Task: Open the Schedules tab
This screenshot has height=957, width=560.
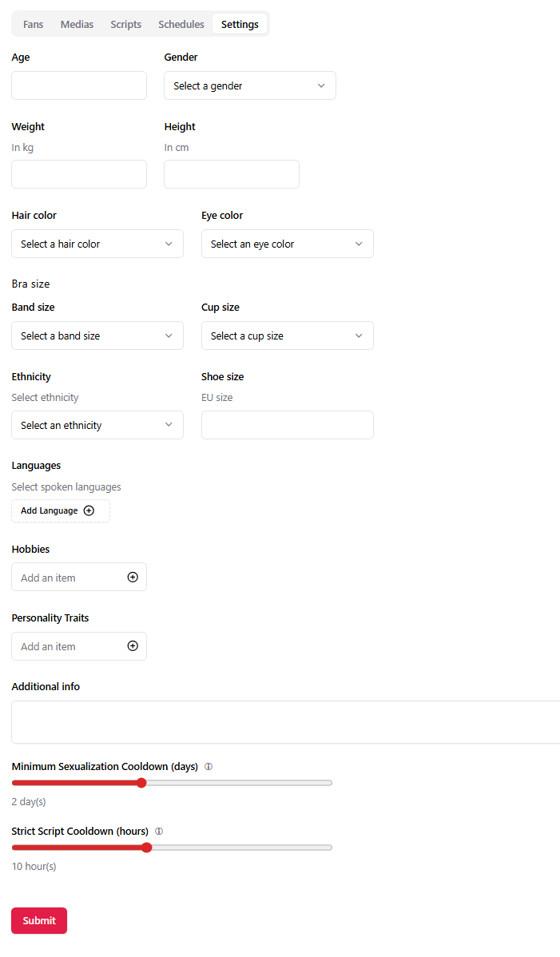Action: (x=181, y=25)
